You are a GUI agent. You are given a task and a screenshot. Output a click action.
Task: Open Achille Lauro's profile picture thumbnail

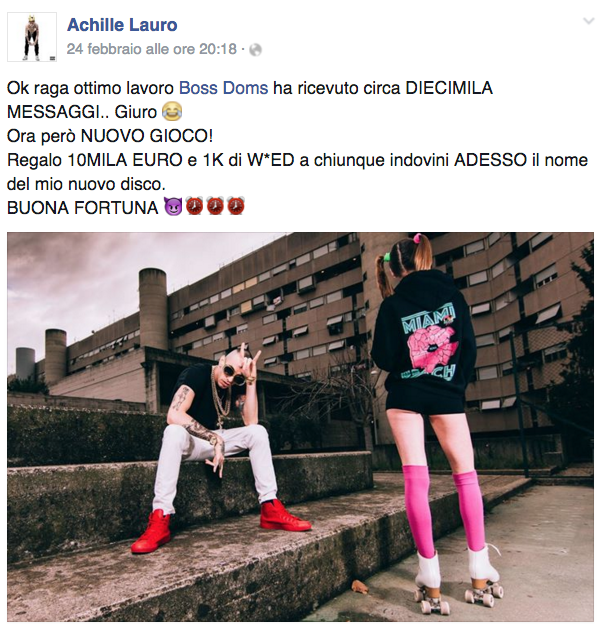point(32,37)
